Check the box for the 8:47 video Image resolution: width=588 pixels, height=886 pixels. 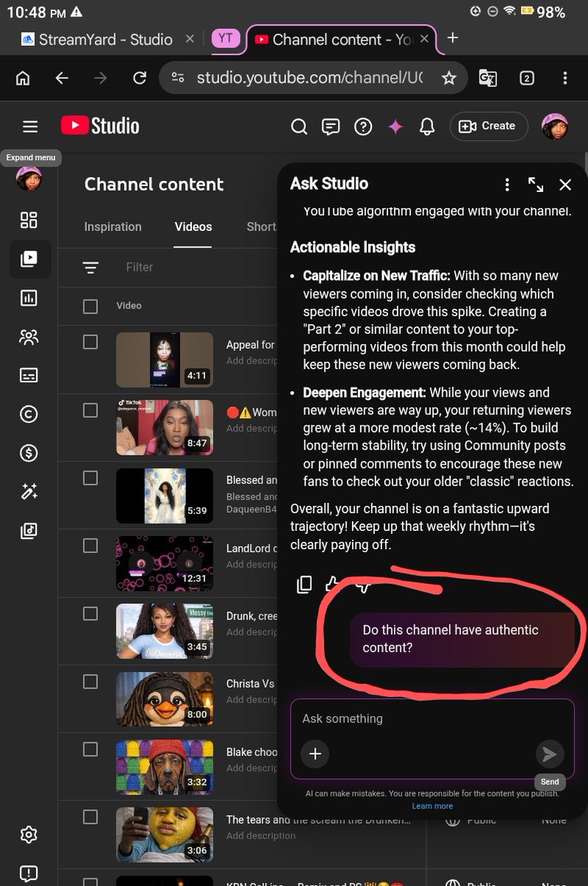pos(90,410)
